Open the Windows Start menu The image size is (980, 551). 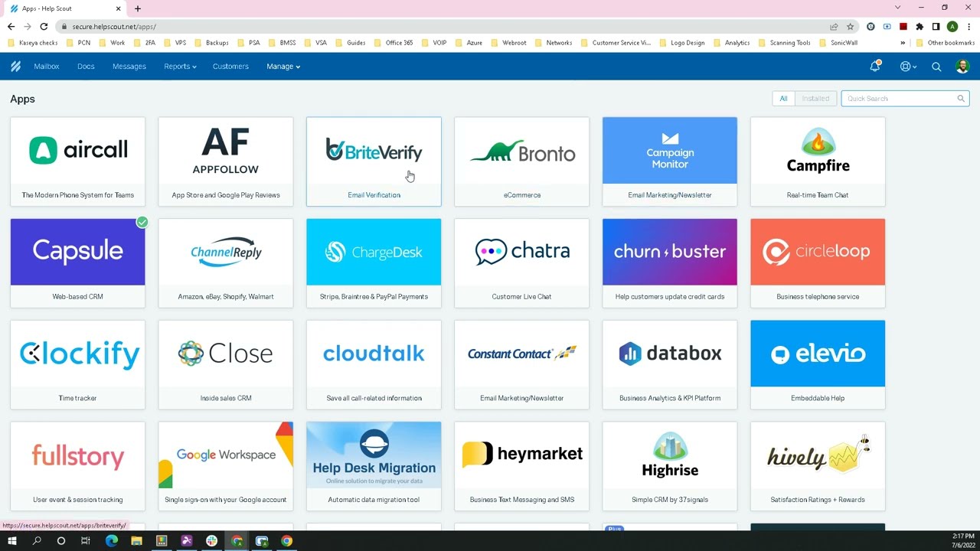11,541
